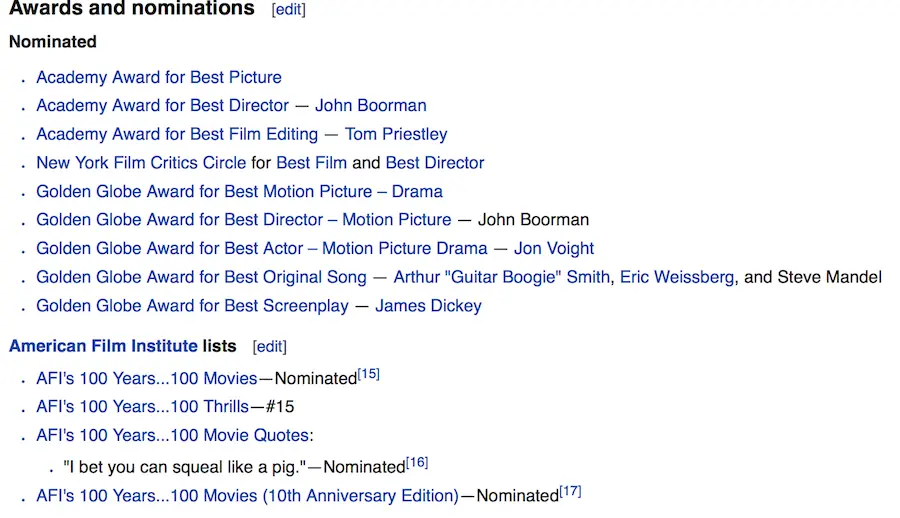900x518 pixels.
Task: Open Golden Globe Best Motion Picture – Drama
Action: click(239, 191)
